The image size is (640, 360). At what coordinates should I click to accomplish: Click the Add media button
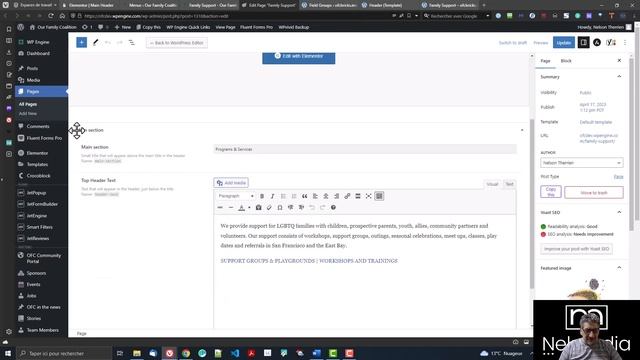(x=231, y=183)
